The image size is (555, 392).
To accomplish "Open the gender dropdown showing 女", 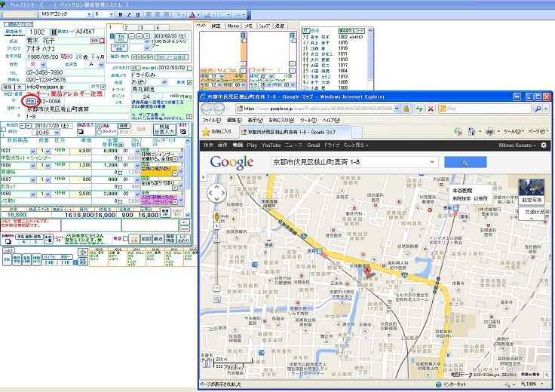I will [43, 64].
